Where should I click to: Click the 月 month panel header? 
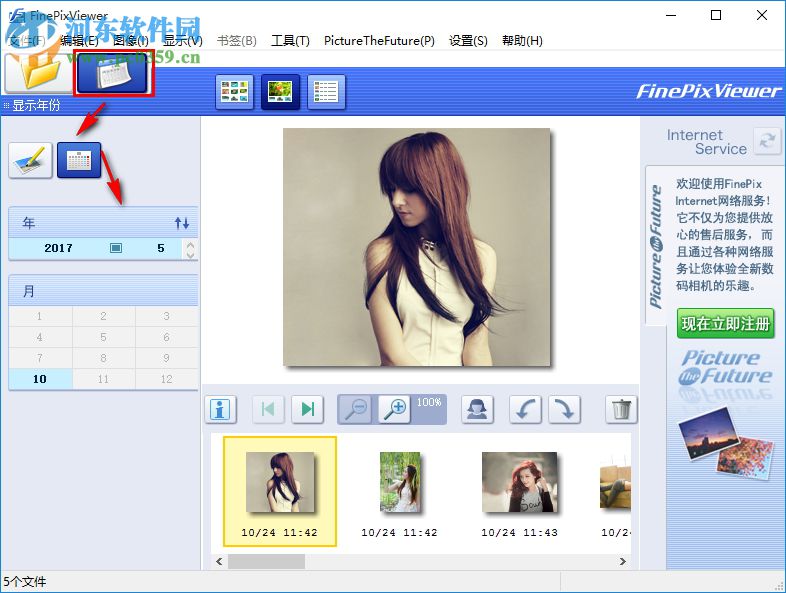click(103, 291)
